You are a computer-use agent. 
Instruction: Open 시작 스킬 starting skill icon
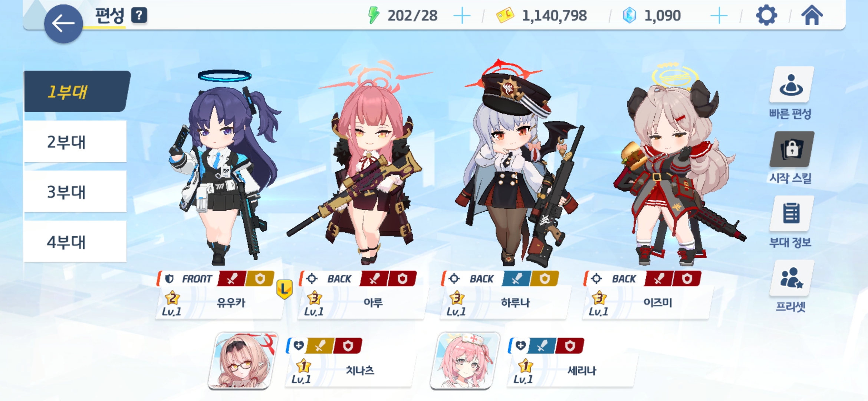[x=792, y=149]
